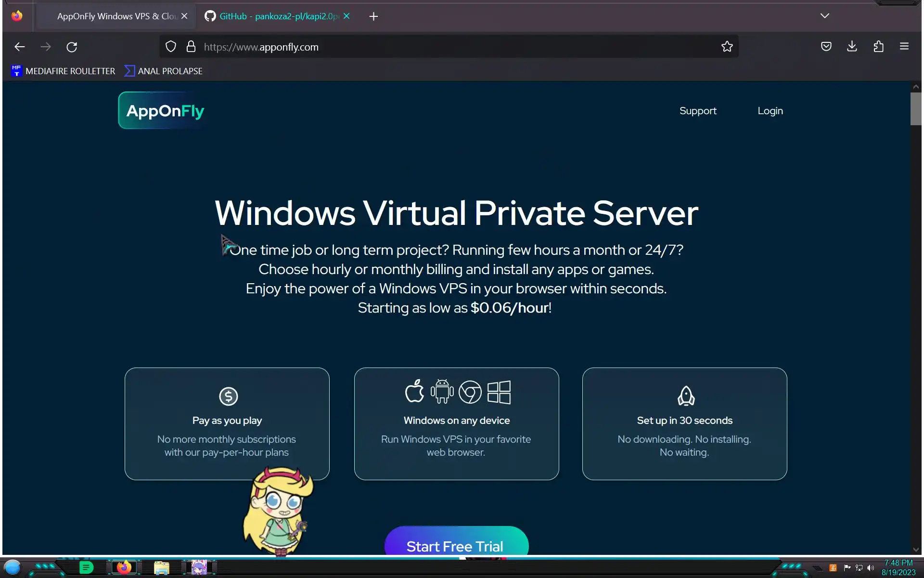This screenshot has width=924, height=578.
Task: Open the Support link
Action: 697,111
